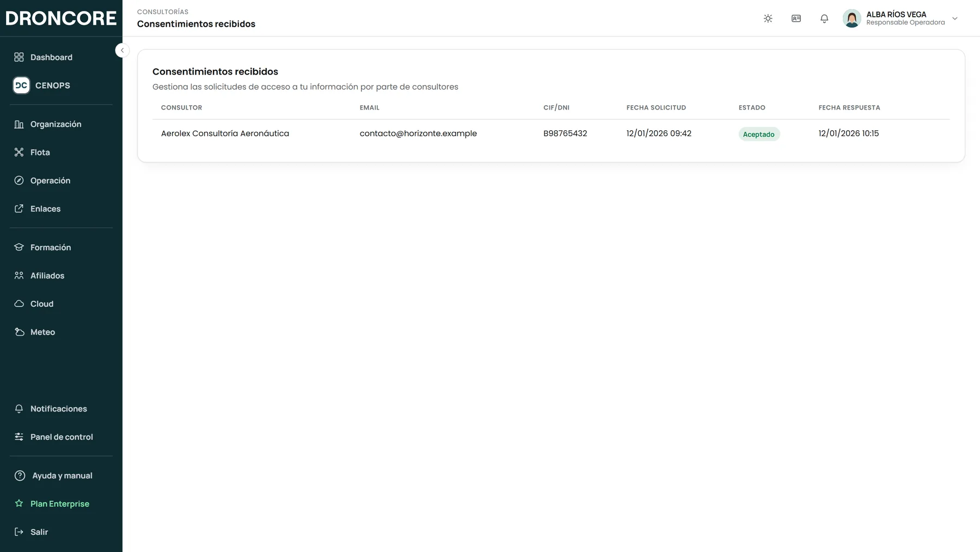Image resolution: width=980 pixels, height=552 pixels.
Task: Click the Afiliados people icon
Action: point(19,276)
